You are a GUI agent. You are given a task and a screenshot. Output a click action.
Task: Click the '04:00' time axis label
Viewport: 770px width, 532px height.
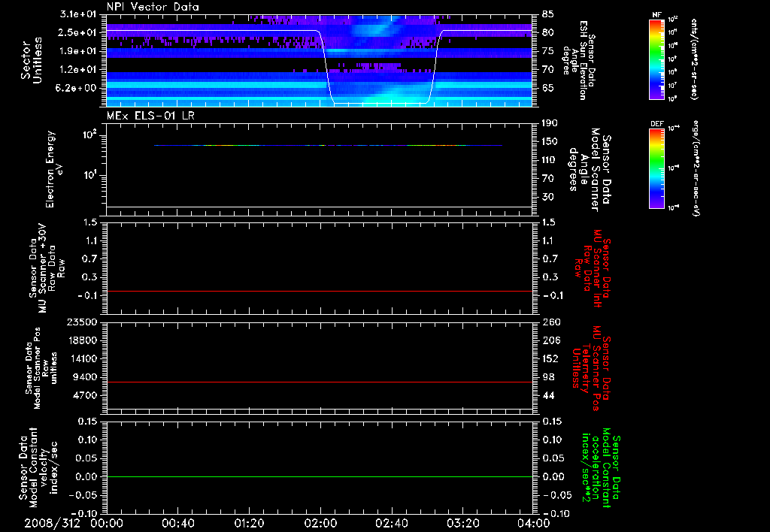(534, 523)
